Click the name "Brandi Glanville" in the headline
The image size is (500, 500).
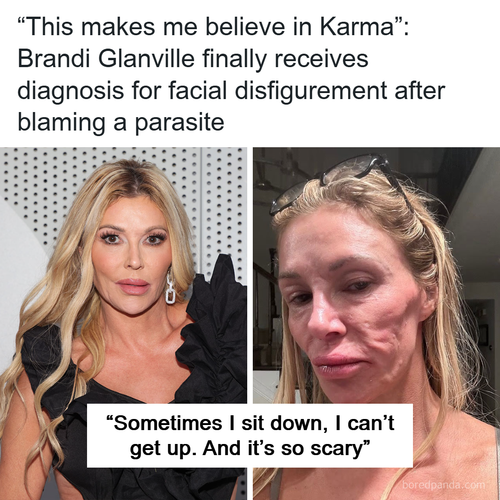coord(106,59)
